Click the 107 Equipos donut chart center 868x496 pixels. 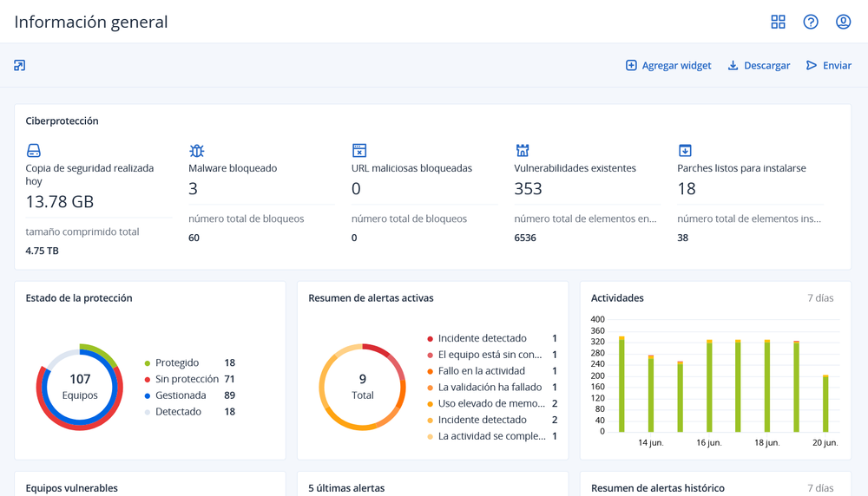click(x=80, y=387)
